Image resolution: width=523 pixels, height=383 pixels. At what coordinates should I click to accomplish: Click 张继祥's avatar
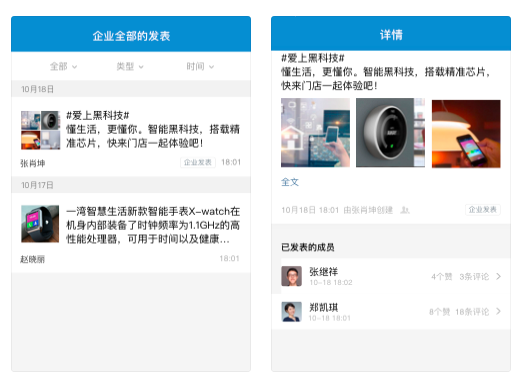(x=292, y=276)
